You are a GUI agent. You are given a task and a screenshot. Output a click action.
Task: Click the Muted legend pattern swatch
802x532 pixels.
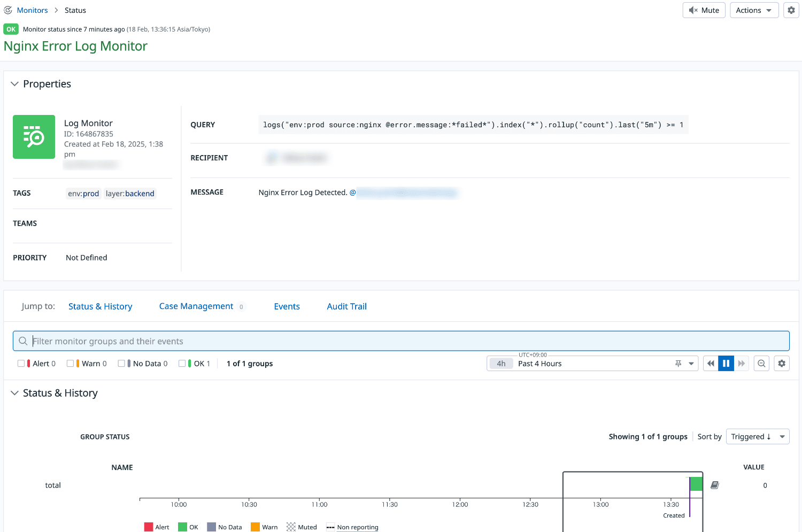(291, 527)
